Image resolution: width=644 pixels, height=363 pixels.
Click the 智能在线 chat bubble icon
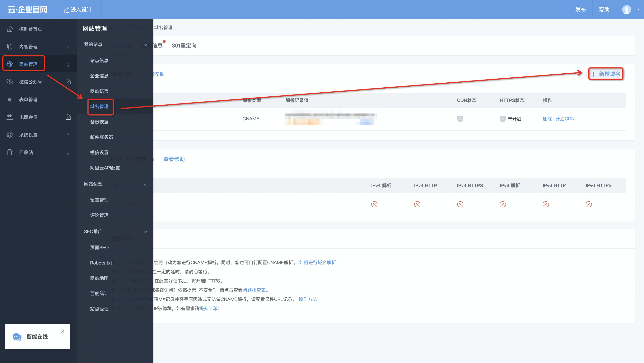(17, 337)
